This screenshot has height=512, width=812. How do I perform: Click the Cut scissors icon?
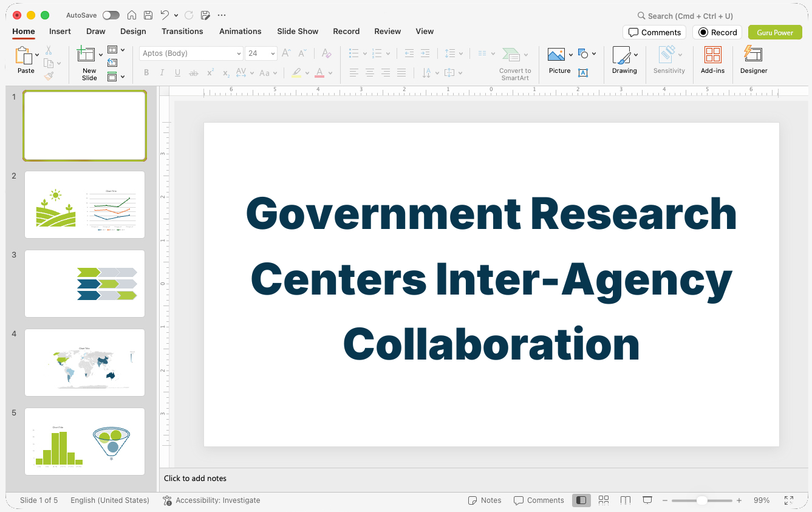tap(49, 50)
